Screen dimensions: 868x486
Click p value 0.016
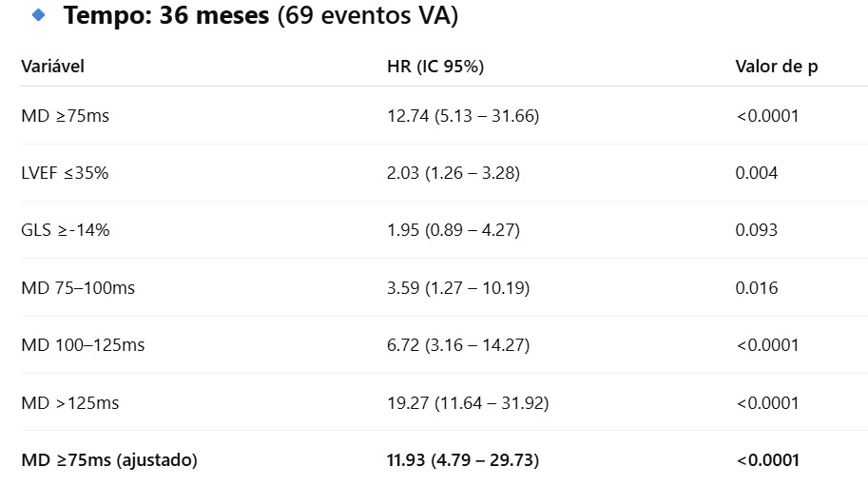pos(756,288)
